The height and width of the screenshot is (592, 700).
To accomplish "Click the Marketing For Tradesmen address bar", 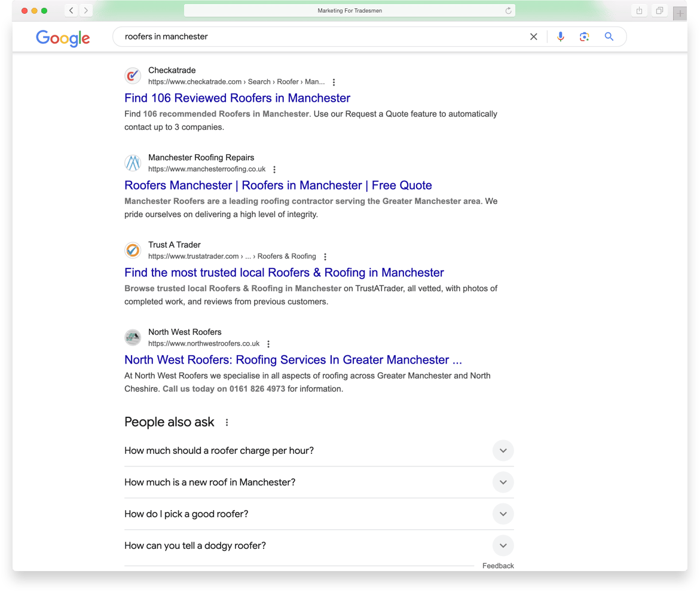I will (x=350, y=11).
